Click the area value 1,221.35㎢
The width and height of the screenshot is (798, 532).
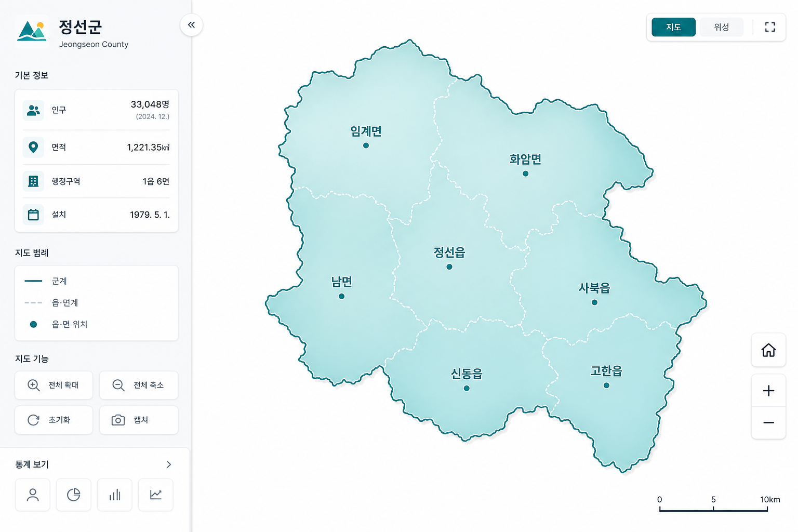coord(148,148)
